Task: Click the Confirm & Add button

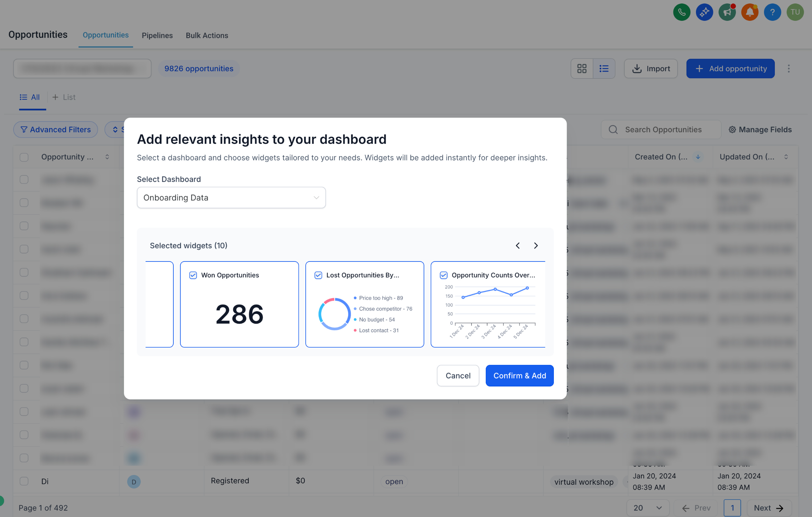Action: 520,375
